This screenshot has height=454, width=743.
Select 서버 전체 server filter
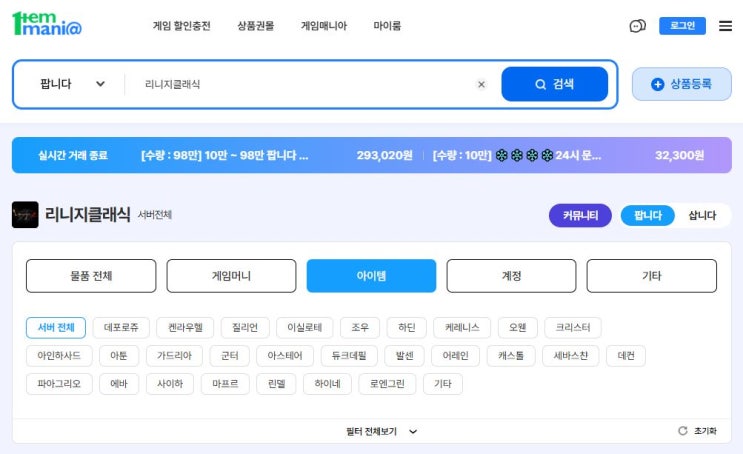[56, 327]
